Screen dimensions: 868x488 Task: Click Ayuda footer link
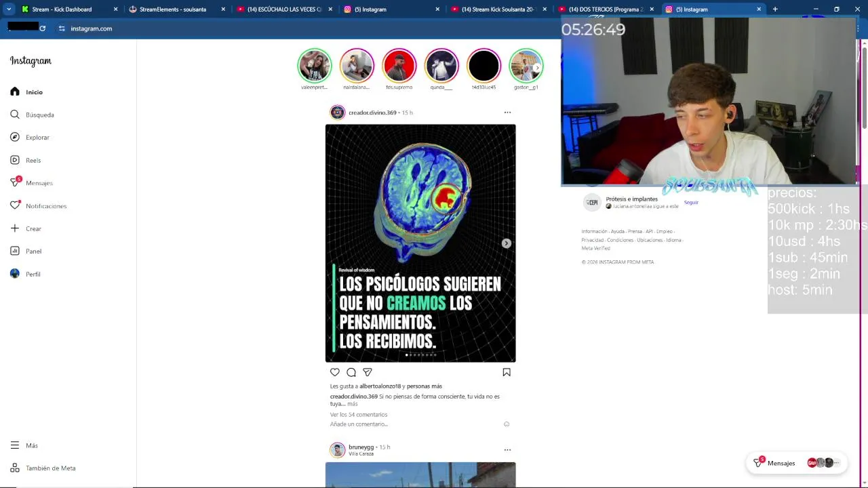pyautogui.click(x=617, y=232)
